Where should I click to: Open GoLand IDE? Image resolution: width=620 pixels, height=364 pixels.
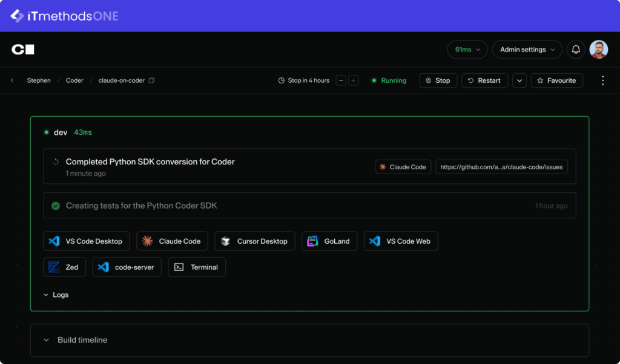(329, 241)
